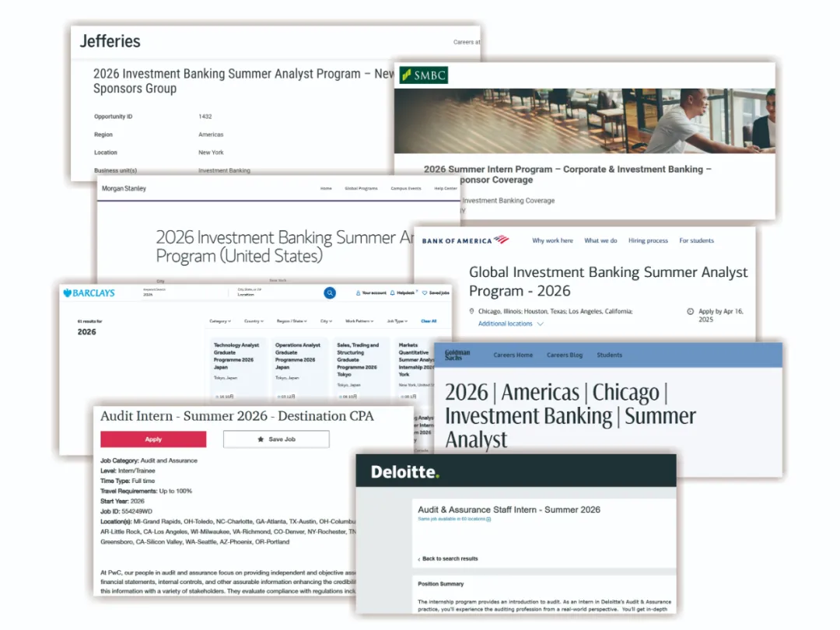
Task: Click the SMBC banner photo
Action: coord(584,121)
